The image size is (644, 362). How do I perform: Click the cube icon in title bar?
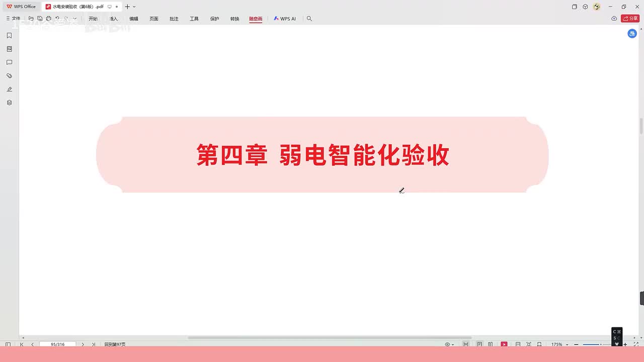pos(585,7)
